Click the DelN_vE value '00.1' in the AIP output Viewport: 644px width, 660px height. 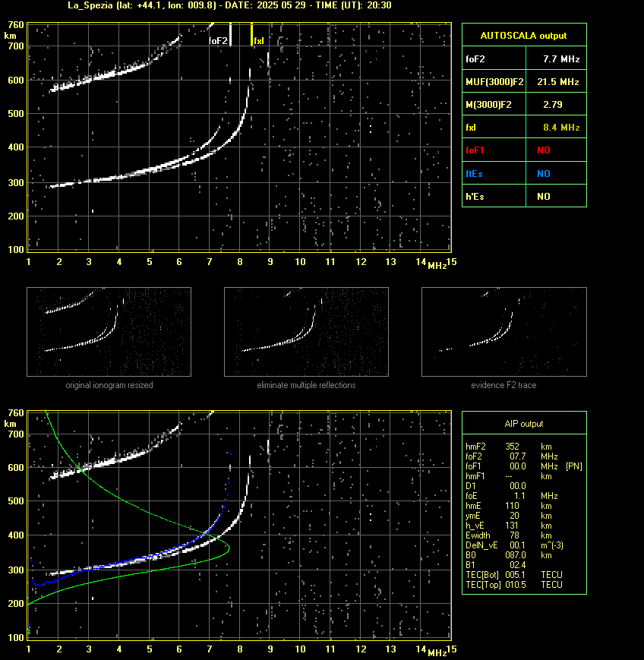[518, 545]
